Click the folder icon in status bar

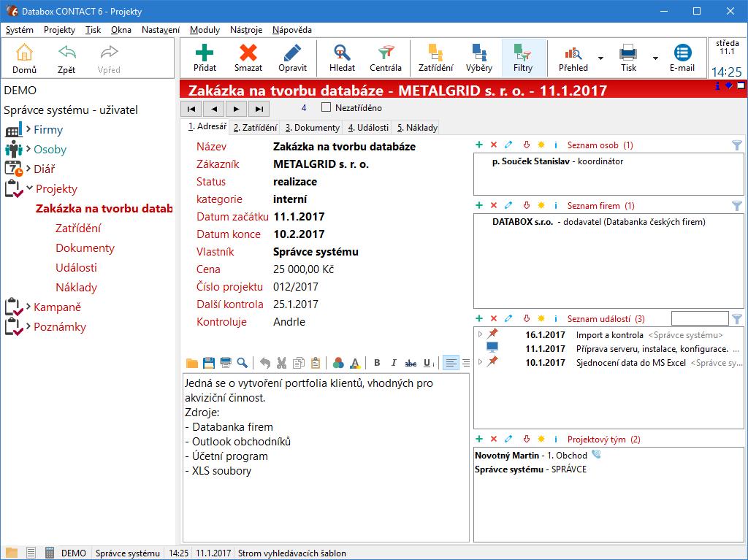click(12, 553)
